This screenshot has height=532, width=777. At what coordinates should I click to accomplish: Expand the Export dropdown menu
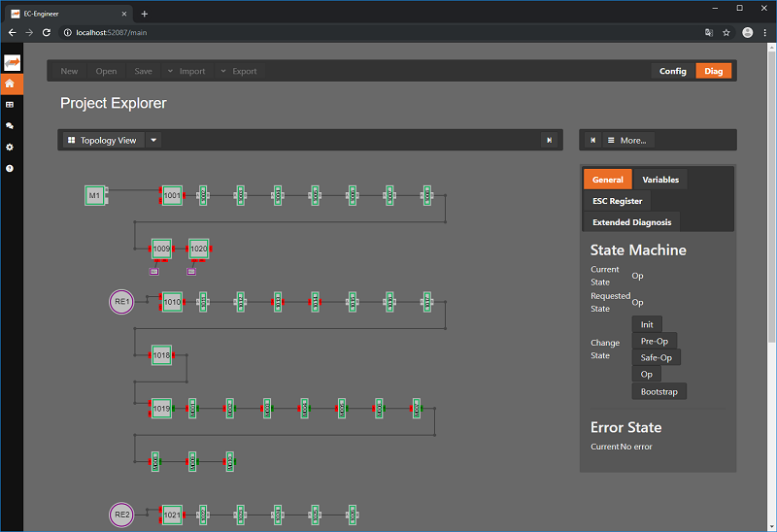(x=223, y=71)
